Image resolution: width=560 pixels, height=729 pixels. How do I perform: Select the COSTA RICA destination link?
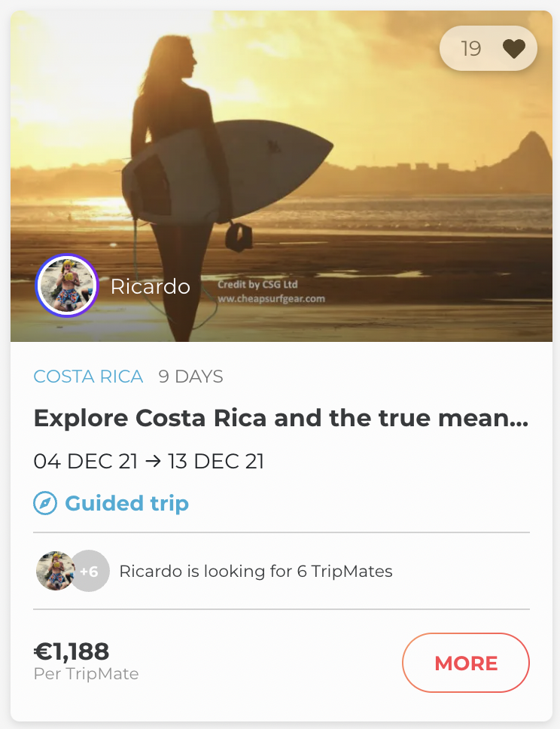point(88,377)
